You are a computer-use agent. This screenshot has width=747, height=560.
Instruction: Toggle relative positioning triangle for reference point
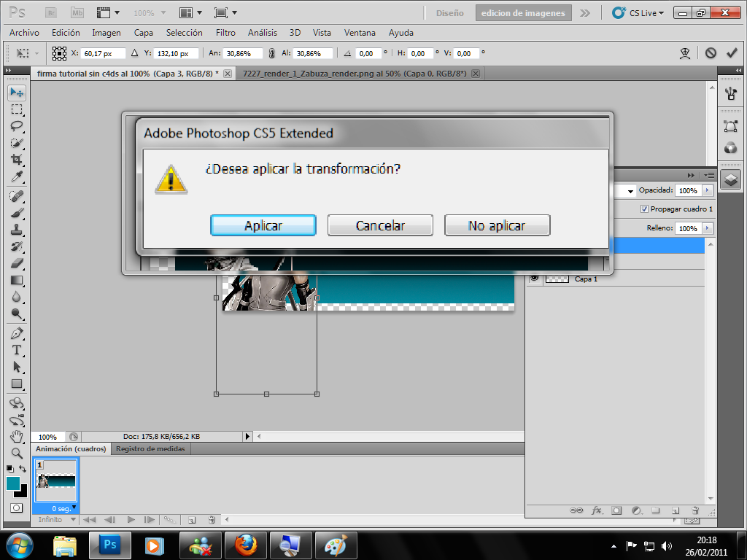134,53
